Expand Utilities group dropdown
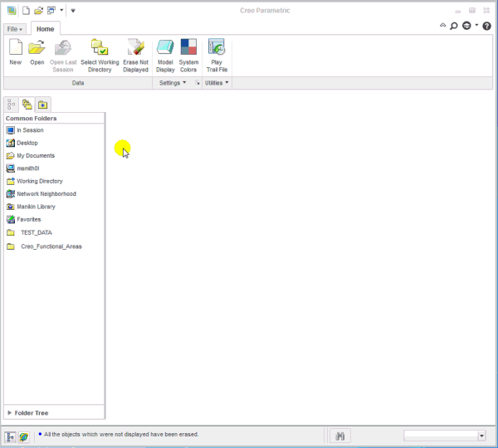 [217, 83]
